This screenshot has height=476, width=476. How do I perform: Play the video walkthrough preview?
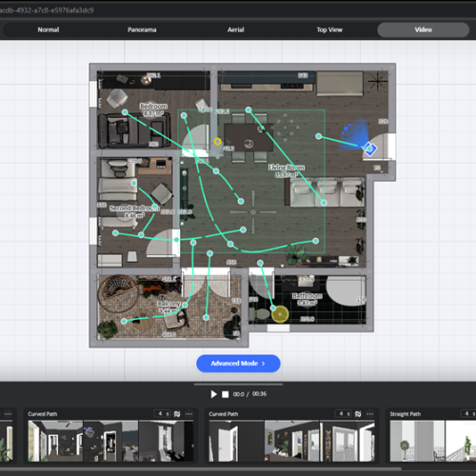point(213,394)
